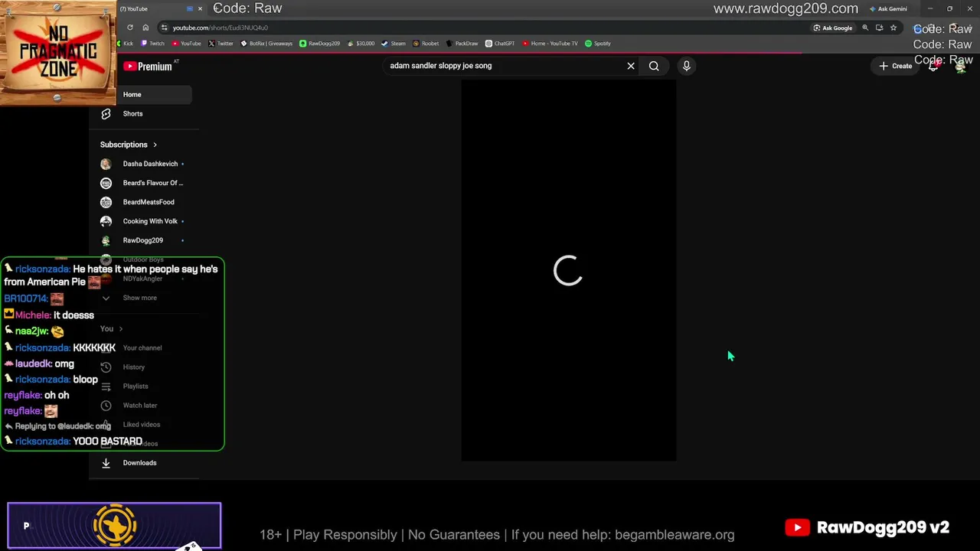
Task: Restore down the browser window
Action: coord(950,9)
